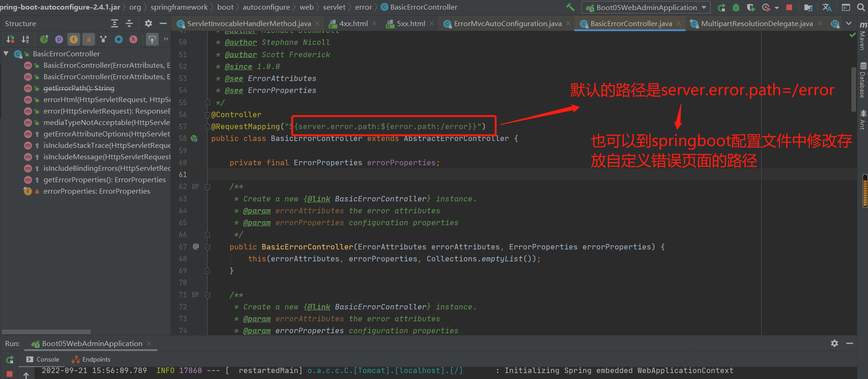The height and width of the screenshot is (379, 868).
Task: Toggle show lambdas filter
Action: tap(133, 39)
